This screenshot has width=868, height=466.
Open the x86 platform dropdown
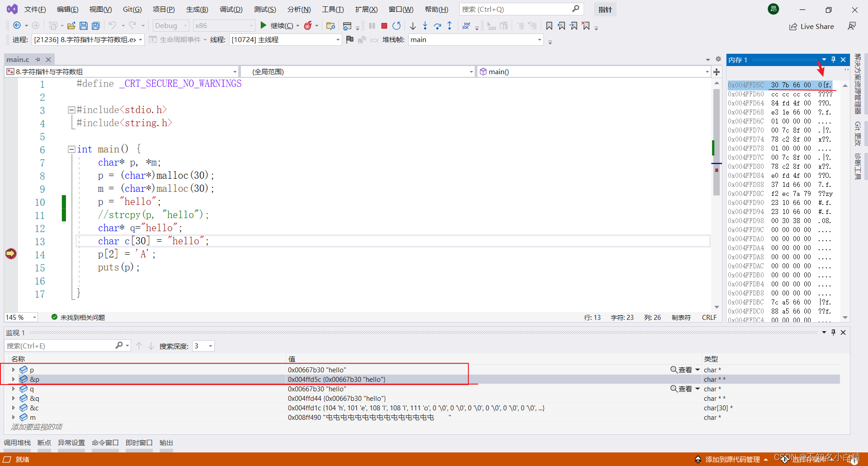click(x=224, y=26)
